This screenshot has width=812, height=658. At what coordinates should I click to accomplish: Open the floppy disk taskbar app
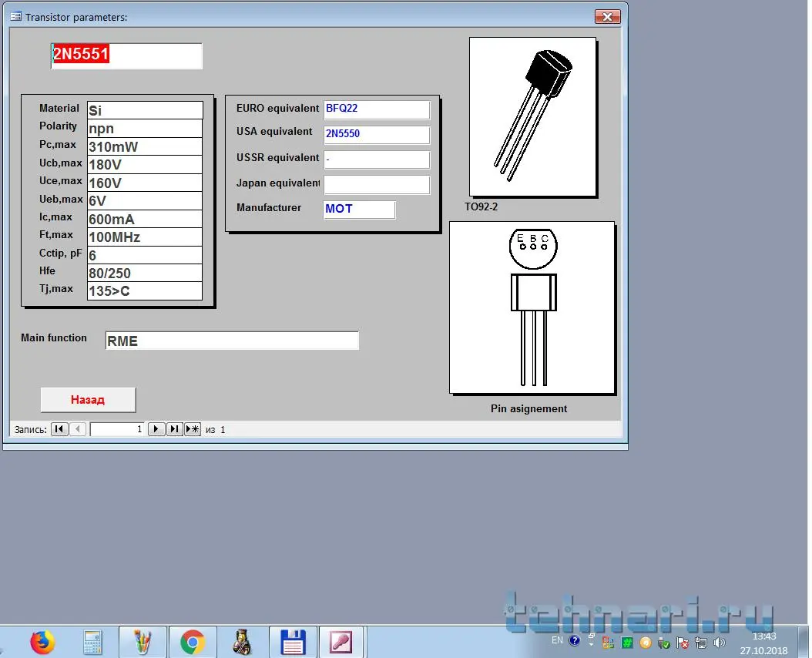coord(293,643)
